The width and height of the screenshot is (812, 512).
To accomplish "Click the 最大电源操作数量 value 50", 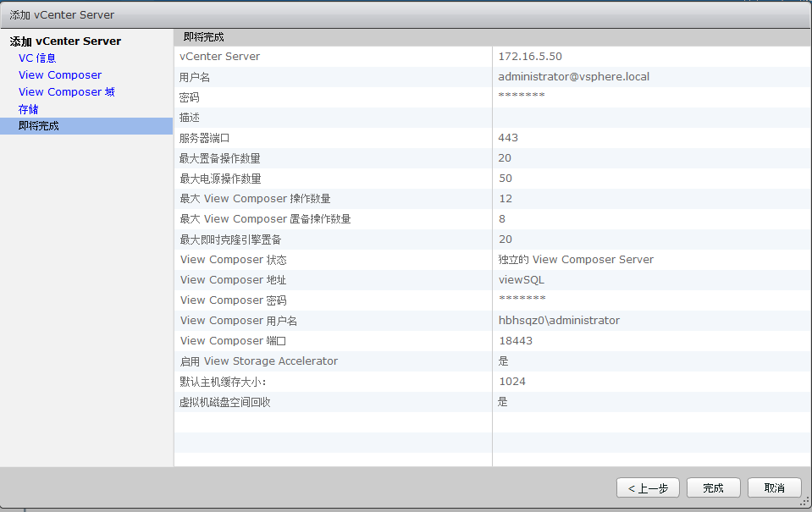I will click(x=505, y=179).
